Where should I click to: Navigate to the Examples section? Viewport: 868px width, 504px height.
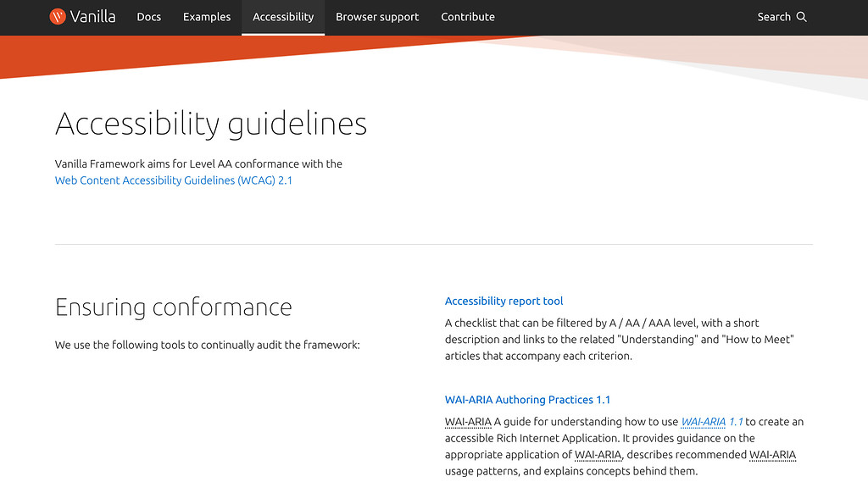coord(206,17)
